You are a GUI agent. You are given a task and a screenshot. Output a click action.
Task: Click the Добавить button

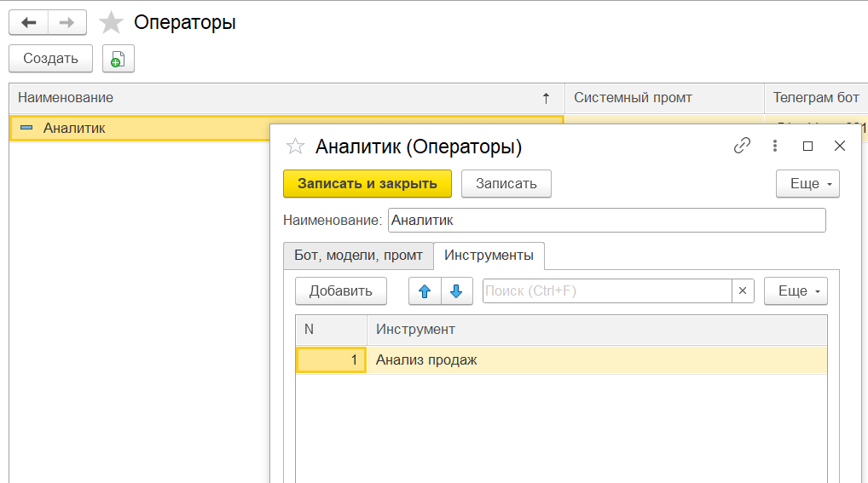pos(340,290)
